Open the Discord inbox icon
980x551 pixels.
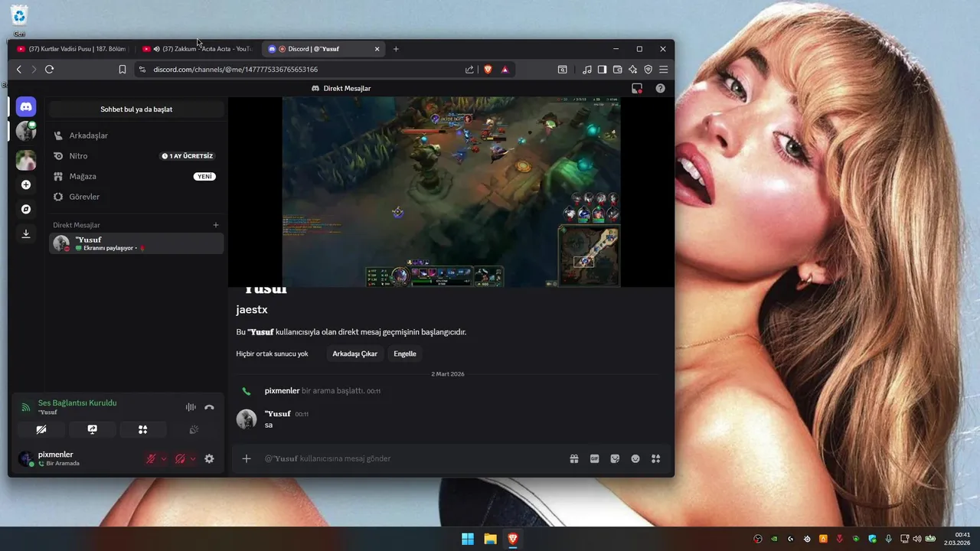tap(637, 88)
